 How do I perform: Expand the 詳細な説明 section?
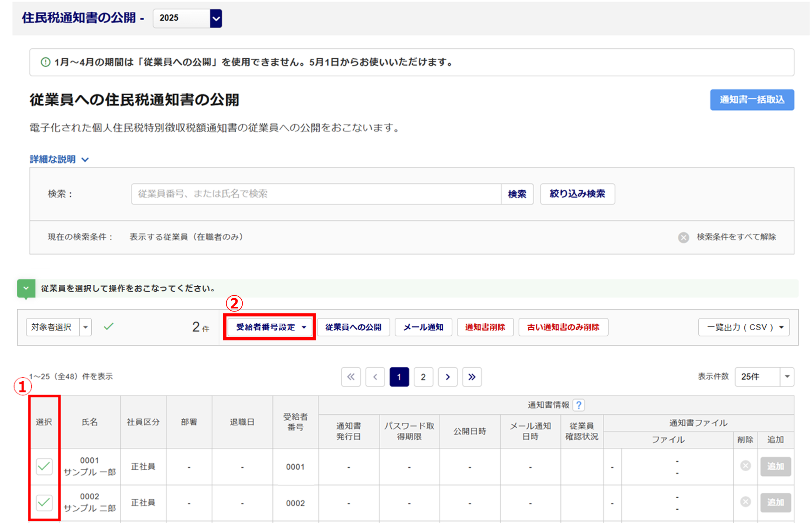[59, 159]
